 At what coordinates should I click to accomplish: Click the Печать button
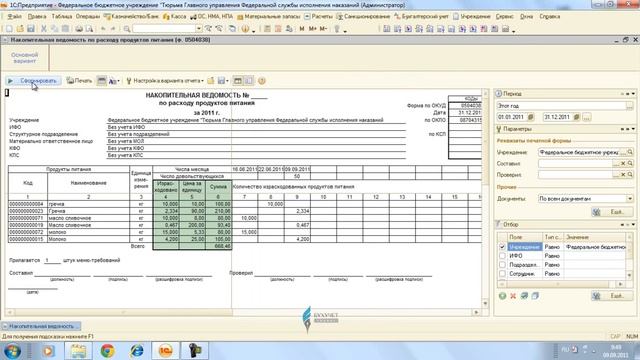(80, 81)
